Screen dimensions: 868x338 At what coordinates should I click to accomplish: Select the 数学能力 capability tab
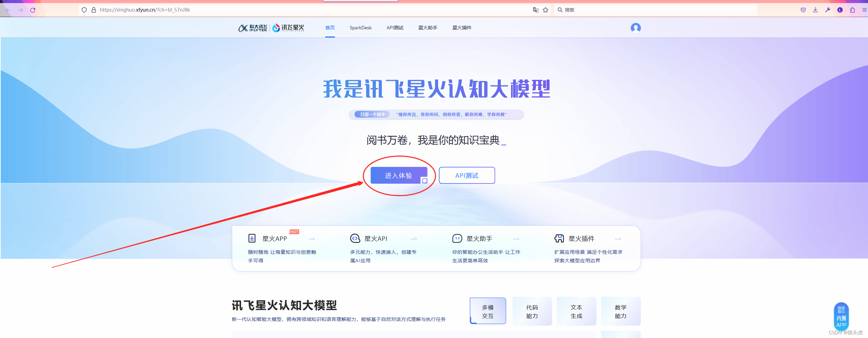coord(621,311)
